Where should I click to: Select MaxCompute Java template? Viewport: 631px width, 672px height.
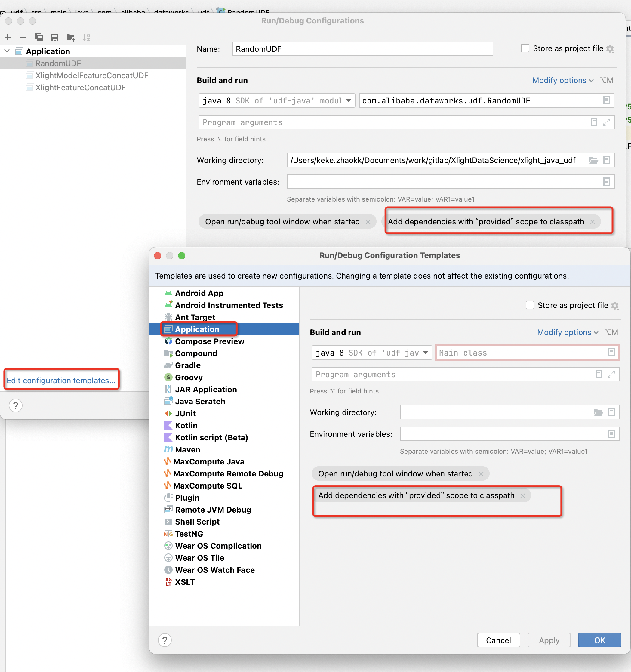pos(208,461)
